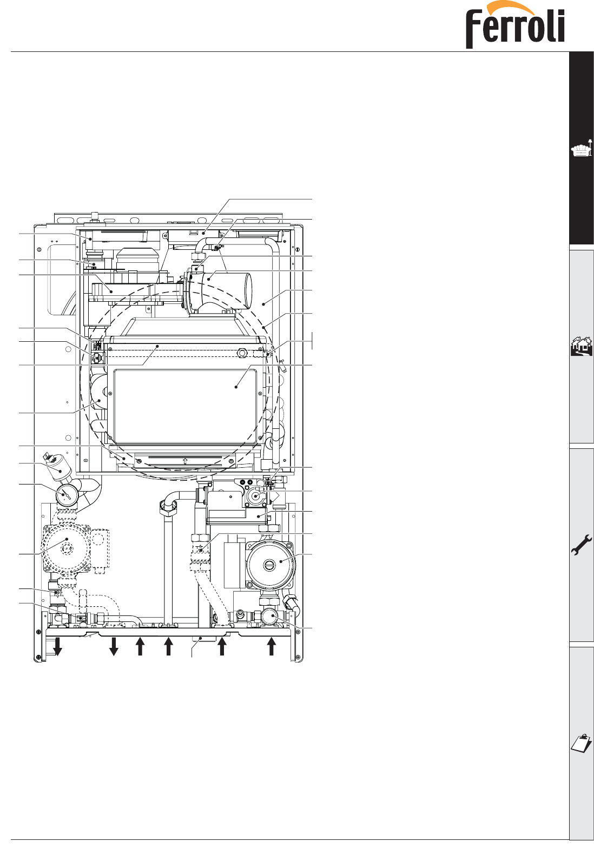
Task: Click the round valve at bottom right
Action: (x=269, y=615)
